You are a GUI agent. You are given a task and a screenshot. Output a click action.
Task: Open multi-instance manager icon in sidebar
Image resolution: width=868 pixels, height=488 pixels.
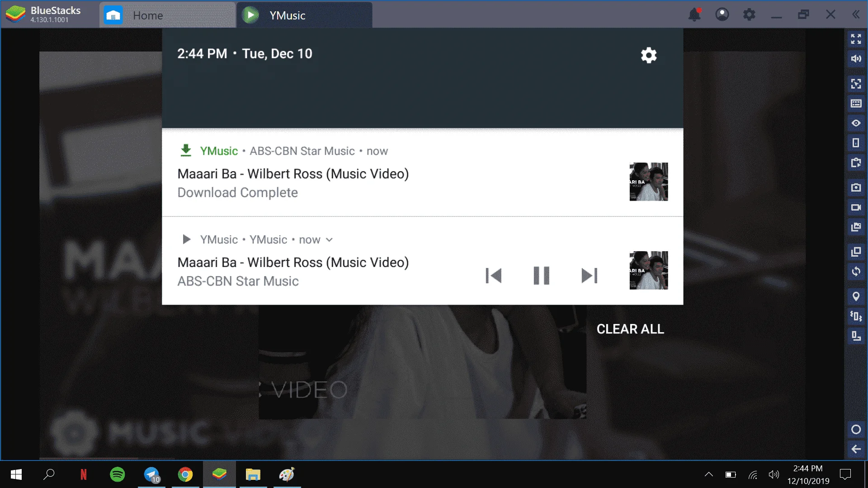[856, 252]
